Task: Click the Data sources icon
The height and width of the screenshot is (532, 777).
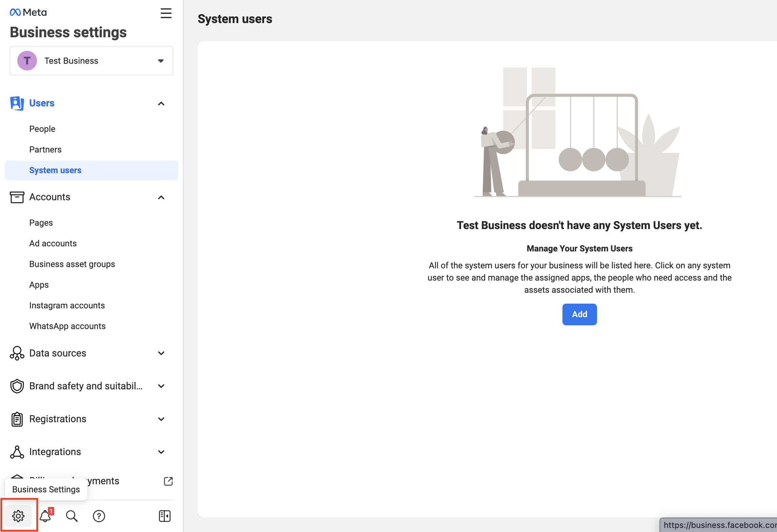Action: coord(17,353)
